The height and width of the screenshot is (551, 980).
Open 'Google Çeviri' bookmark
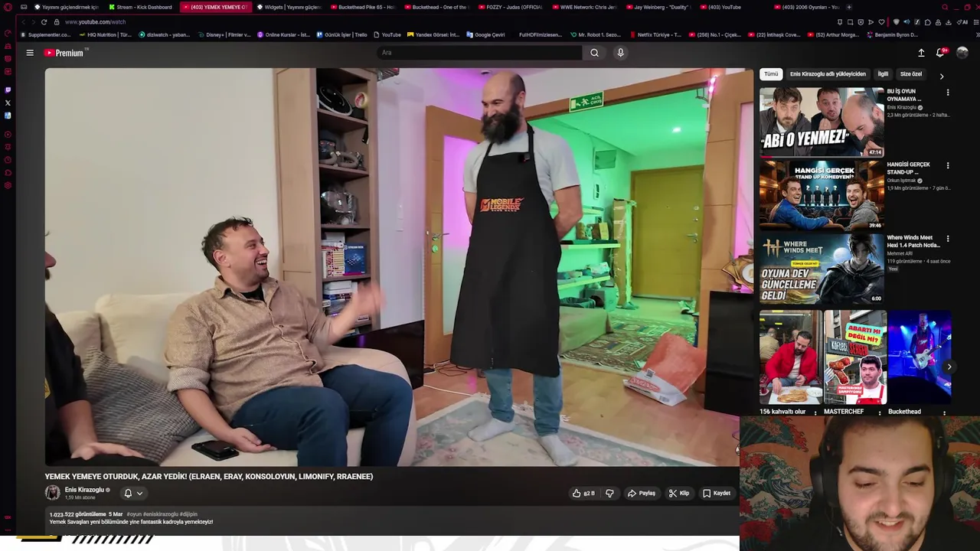[486, 34]
